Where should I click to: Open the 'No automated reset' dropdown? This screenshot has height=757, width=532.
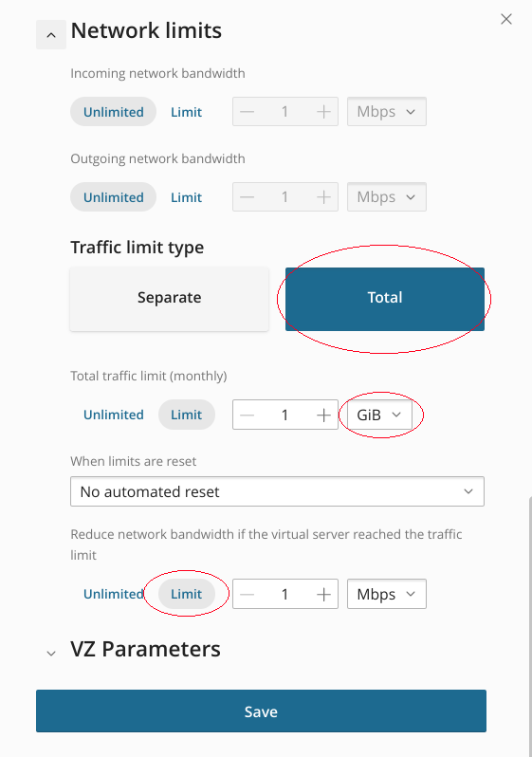[277, 491]
